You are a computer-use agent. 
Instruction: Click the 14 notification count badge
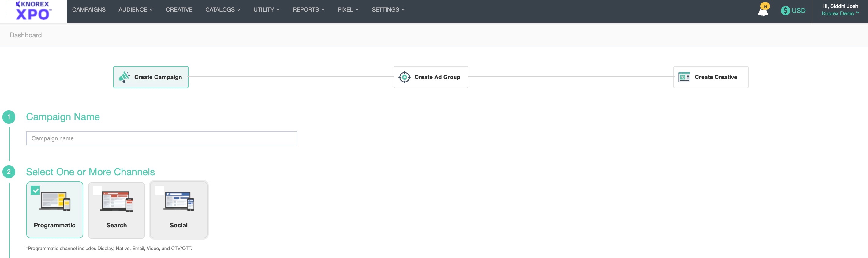coord(765,6)
